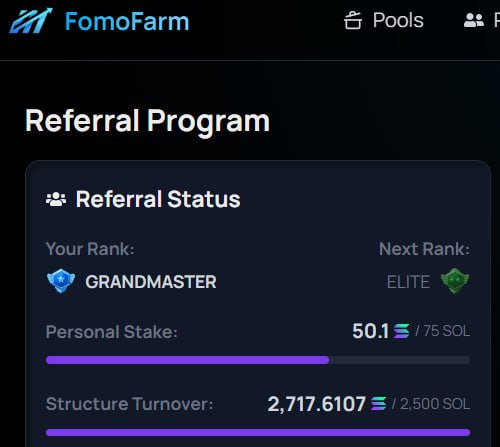This screenshot has height=447, width=500.
Task: Click the Personal Stake progress bar
Action: pos(258,360)
